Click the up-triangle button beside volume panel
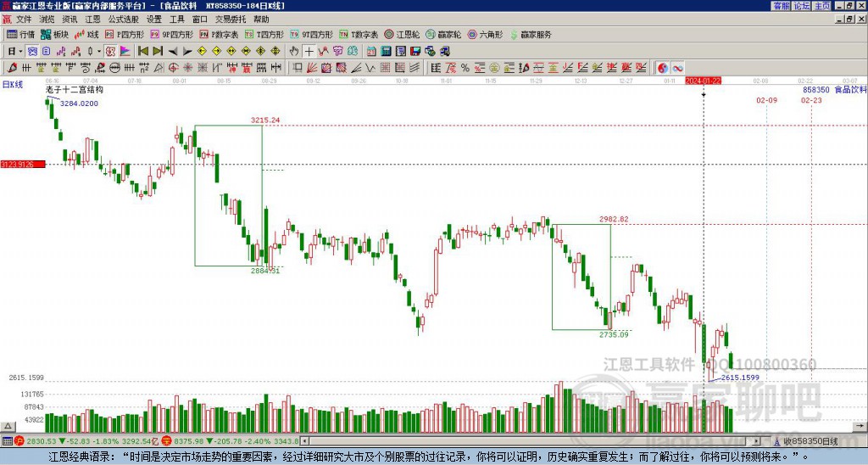This screenshot has width=868, height=465. [x=8, y=426]
